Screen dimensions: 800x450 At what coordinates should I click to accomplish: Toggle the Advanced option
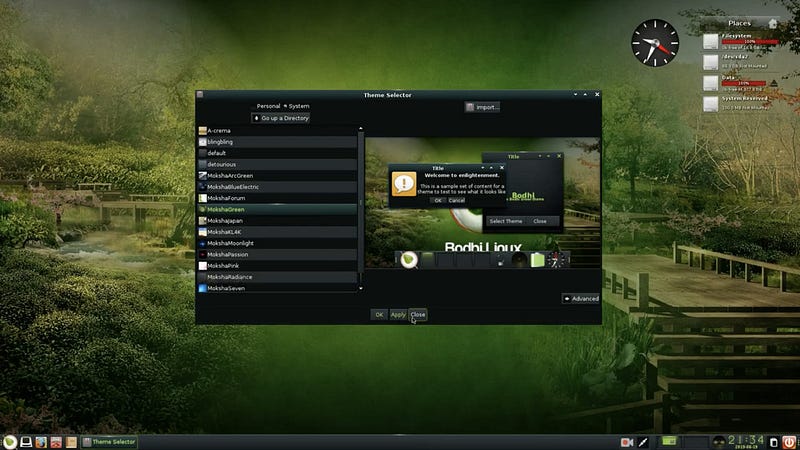click(581, 298)
